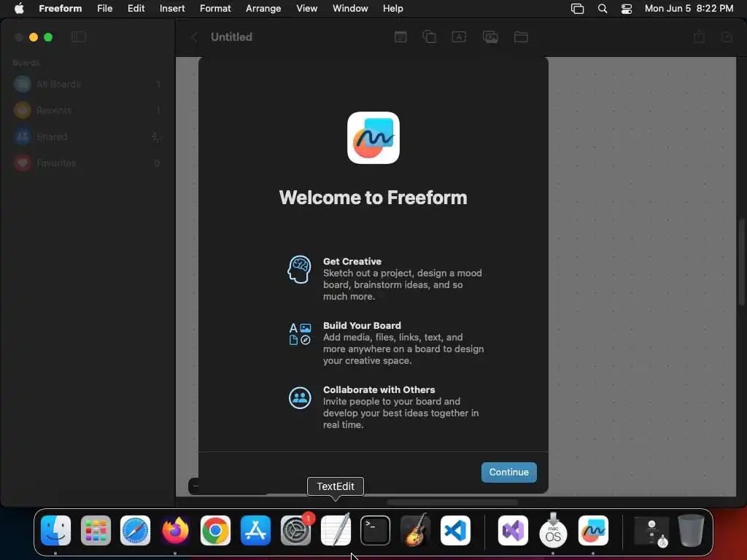Screen dimensions: 747x560
Task: Insert photos or media from toolbar
Action: 490,36
